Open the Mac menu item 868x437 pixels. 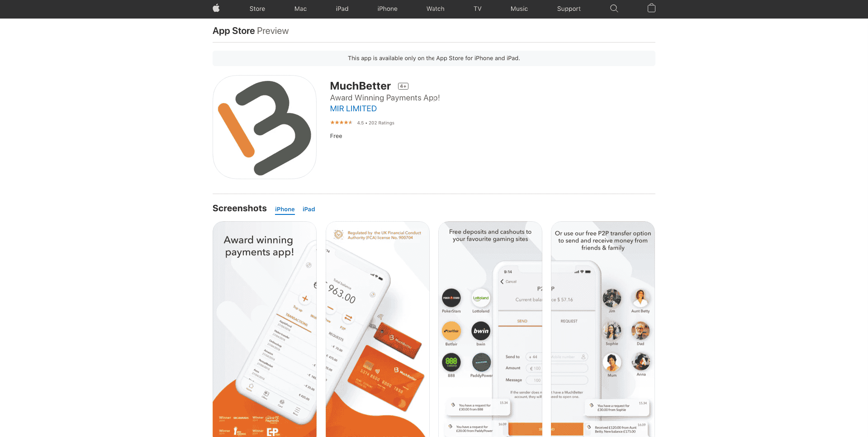pyautogui.click(x=300, y=9)
